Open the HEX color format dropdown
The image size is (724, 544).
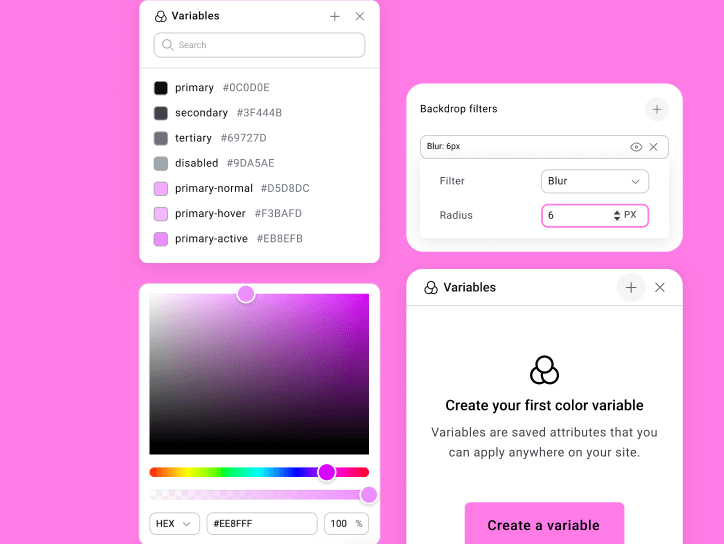click(174, 524)
